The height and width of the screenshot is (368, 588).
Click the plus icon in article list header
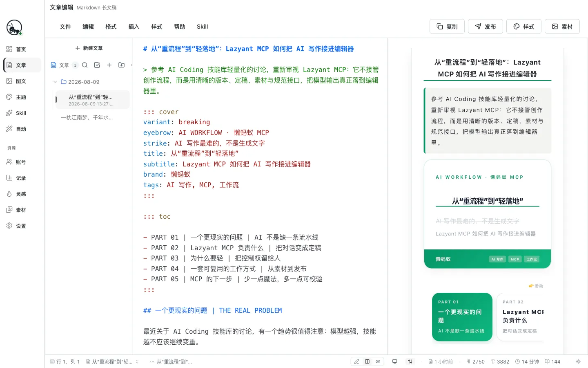109,65
